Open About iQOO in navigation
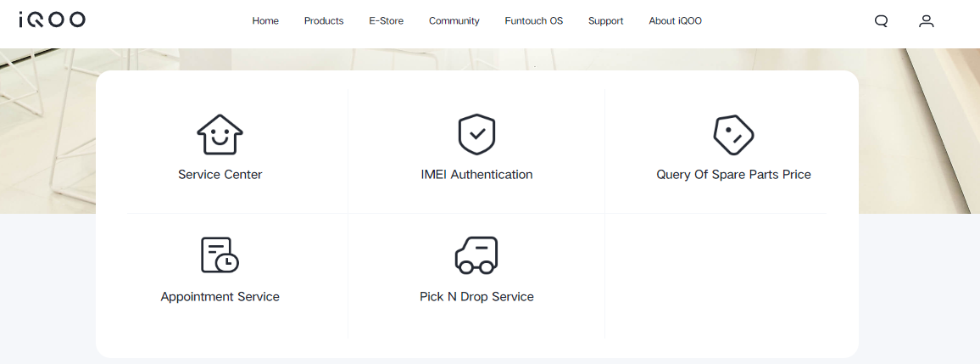 tap(675, 21)
